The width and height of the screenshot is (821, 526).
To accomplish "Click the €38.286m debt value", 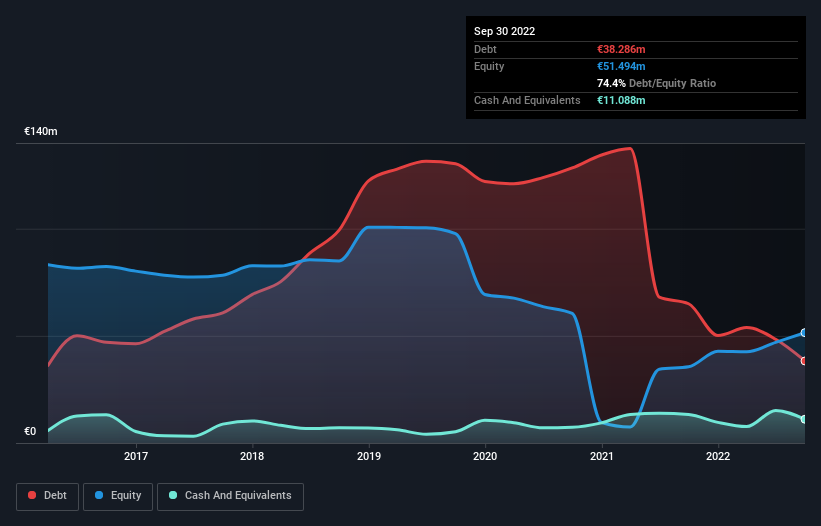I will coord(621,49).
